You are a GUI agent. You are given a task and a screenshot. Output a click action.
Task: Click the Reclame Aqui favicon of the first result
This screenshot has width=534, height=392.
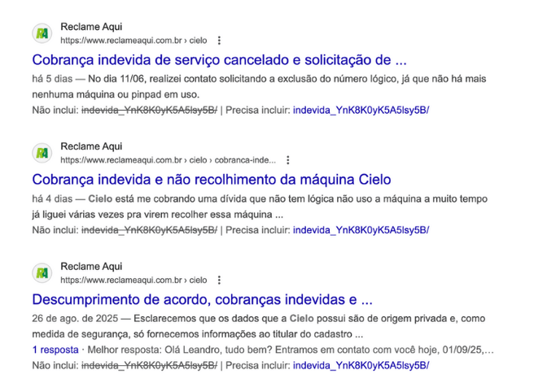click(42, 33)
